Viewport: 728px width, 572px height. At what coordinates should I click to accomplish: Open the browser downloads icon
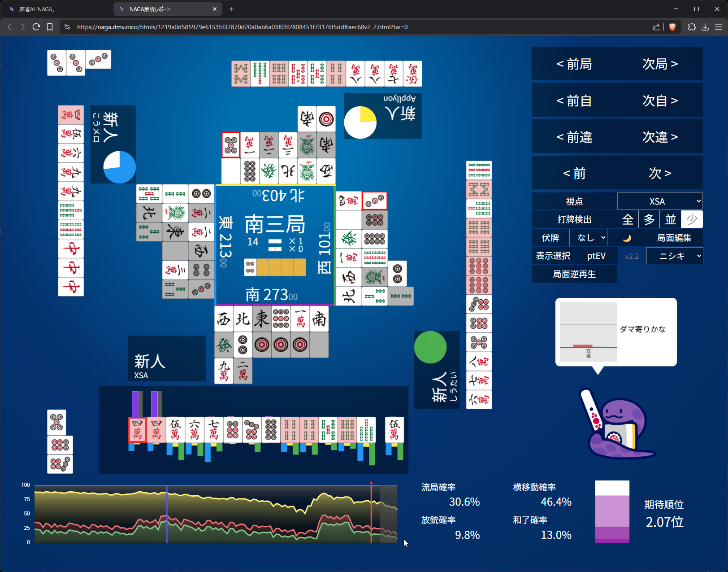705,27
